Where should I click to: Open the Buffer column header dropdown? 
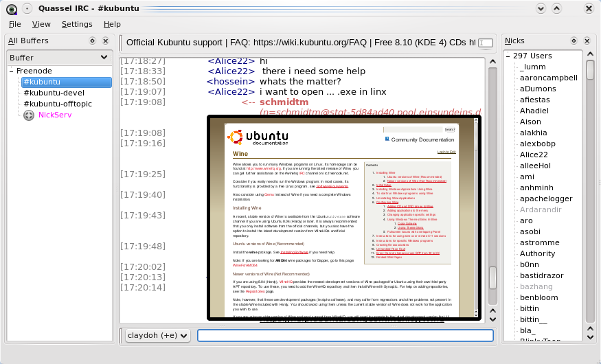point(104,58)
